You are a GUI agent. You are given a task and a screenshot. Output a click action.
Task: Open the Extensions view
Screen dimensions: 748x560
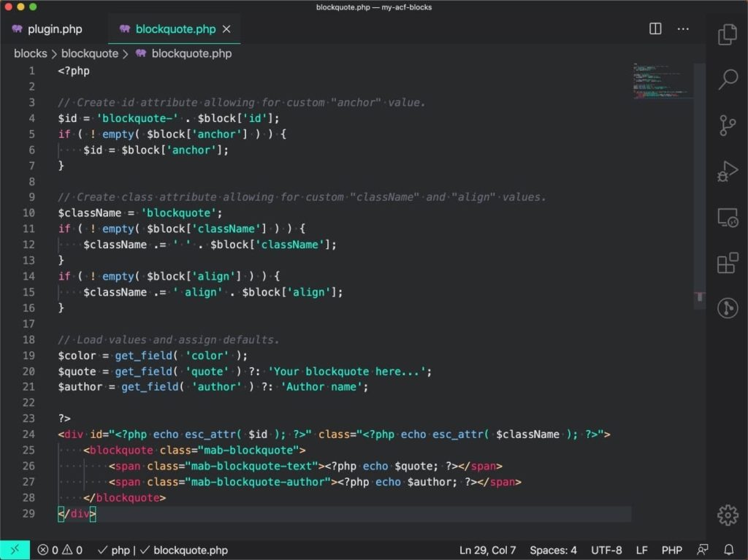click(x=728, y=264)
